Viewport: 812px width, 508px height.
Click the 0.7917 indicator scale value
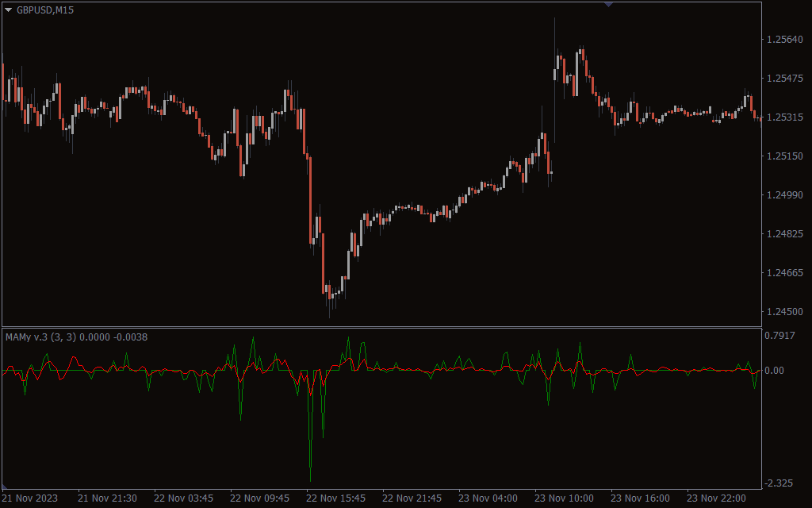coord(779,336)
